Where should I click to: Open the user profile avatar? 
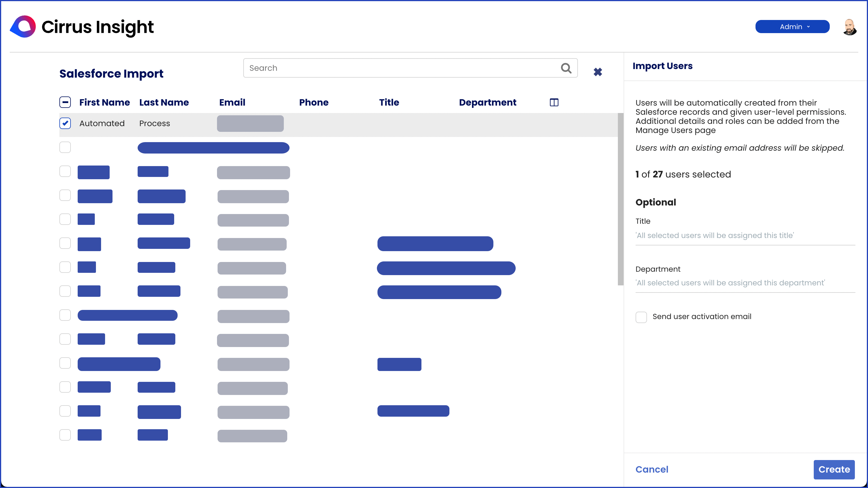[x=849, y=27]
